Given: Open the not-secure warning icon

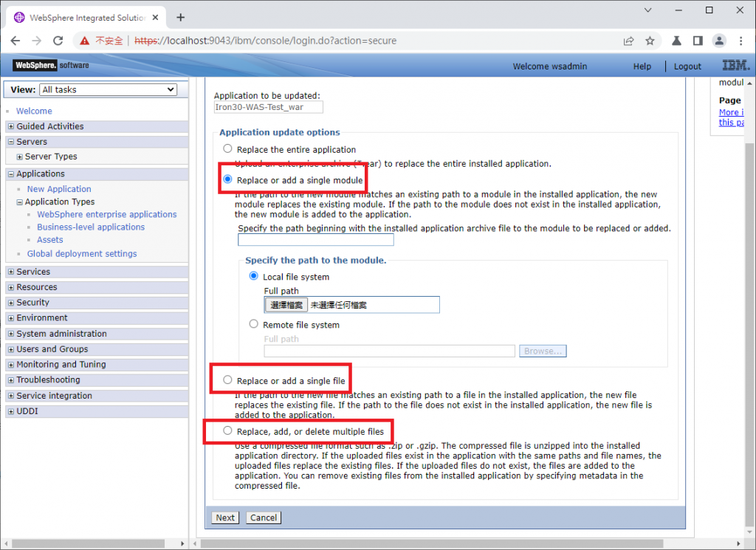Looking at the screenshot, I should point(84,41).
